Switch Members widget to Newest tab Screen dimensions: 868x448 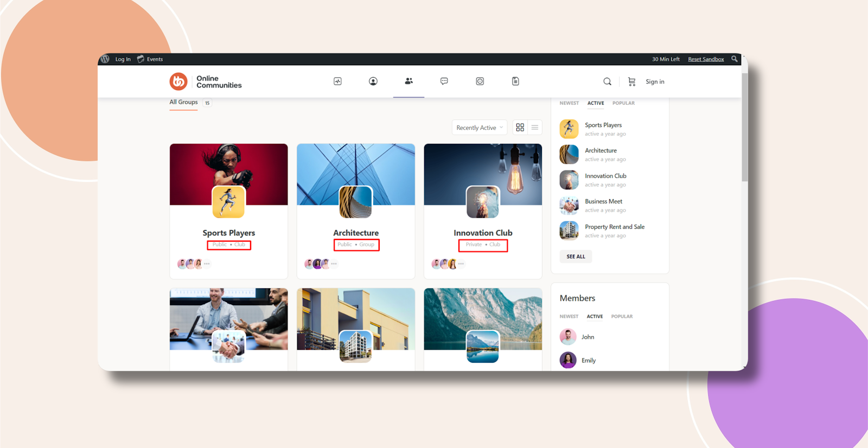(x=569, y=317)
